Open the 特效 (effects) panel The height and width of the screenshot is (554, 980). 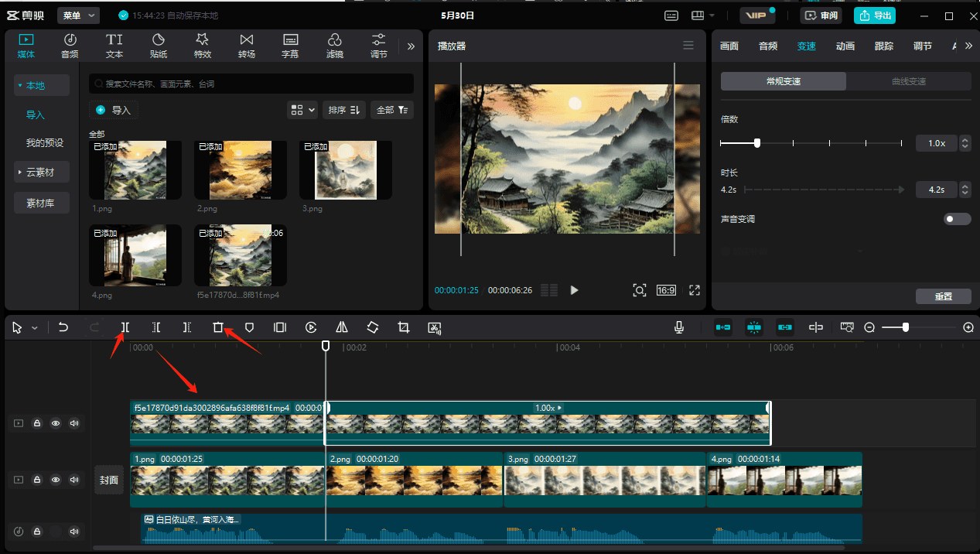tap(203, 46)
